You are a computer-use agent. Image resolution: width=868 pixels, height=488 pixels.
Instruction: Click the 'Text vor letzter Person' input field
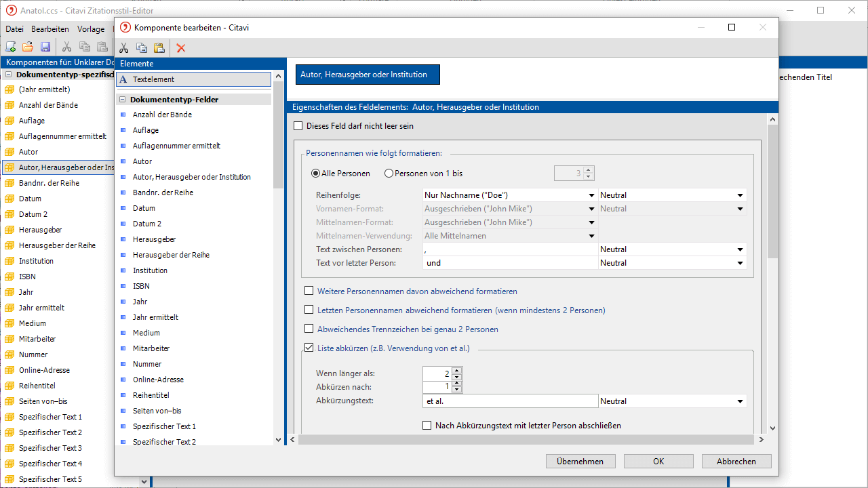pyautogui.click(x=510, y=263)
